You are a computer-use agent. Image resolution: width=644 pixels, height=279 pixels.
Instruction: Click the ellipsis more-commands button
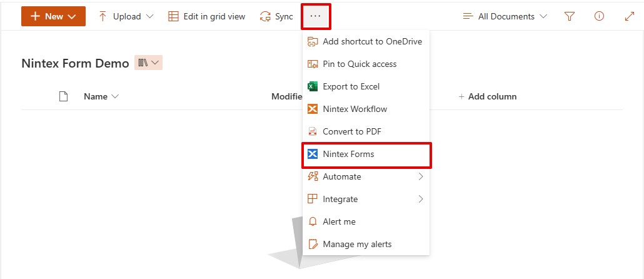pyautogui.click(x=315, y=16)
